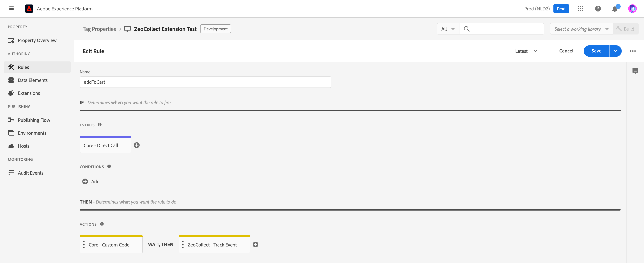Click the Events info icon
Screen dimensions: 644x263
tap(100, 124)
